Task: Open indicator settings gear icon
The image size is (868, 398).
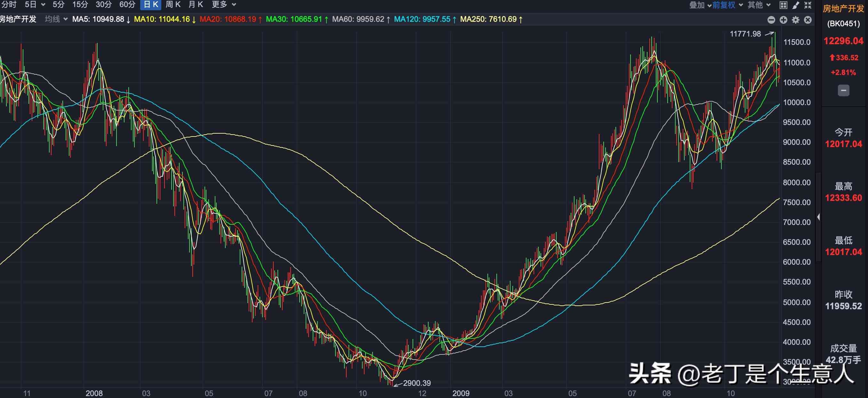Action: (796, 20)
